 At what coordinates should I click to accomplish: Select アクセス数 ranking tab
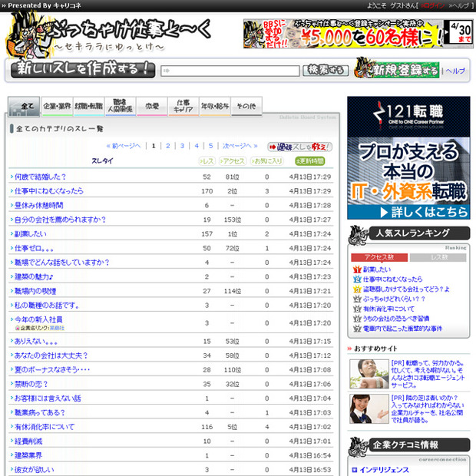(379, 257)
